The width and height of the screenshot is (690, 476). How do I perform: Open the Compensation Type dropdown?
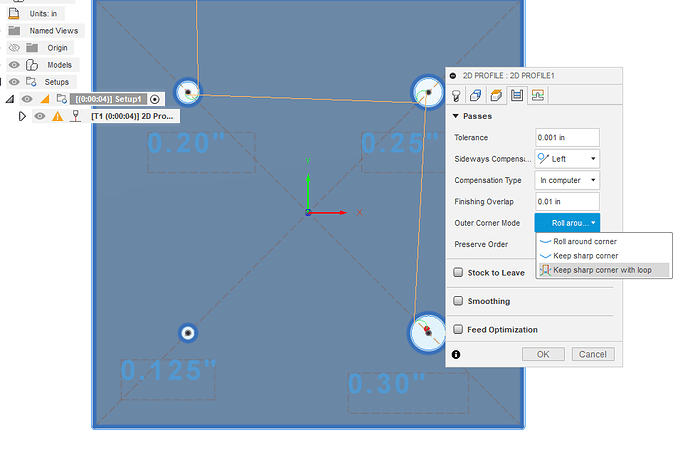click(567, 180)
